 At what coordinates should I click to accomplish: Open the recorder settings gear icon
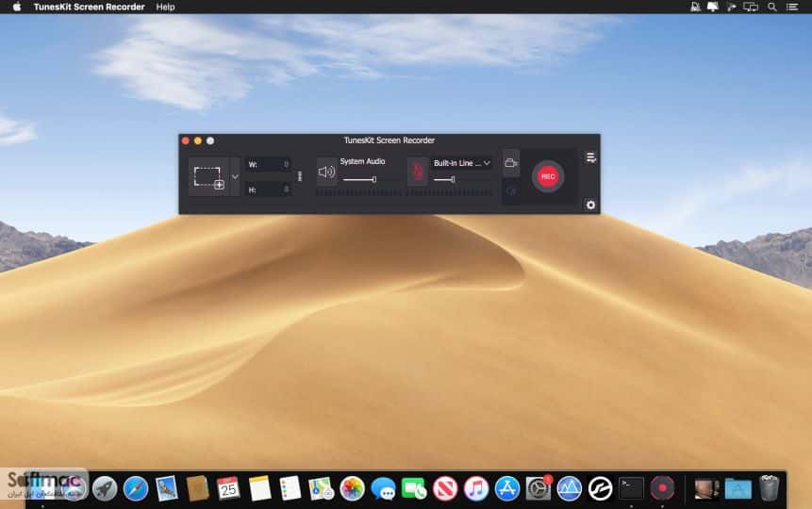click(590, 205)
